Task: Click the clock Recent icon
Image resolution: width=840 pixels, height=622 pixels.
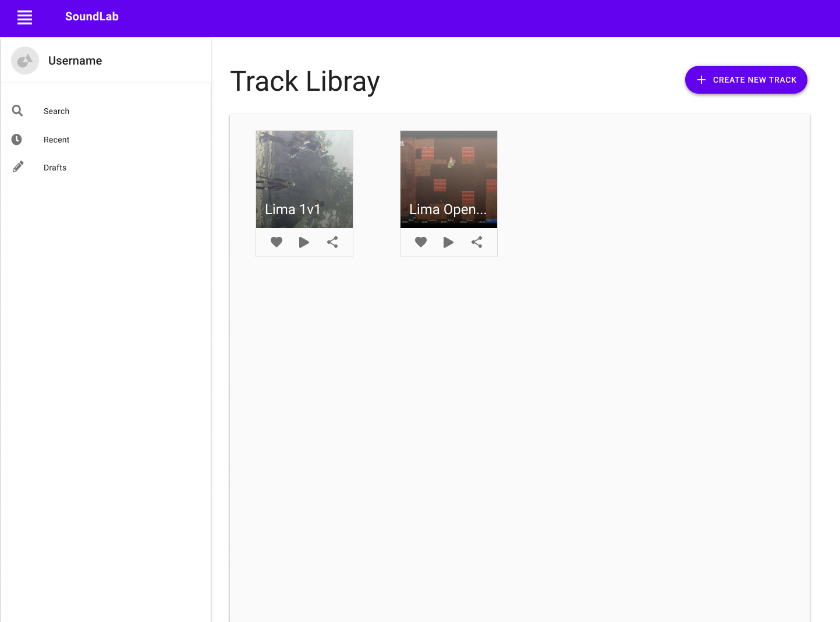Action: coord(17,139)
